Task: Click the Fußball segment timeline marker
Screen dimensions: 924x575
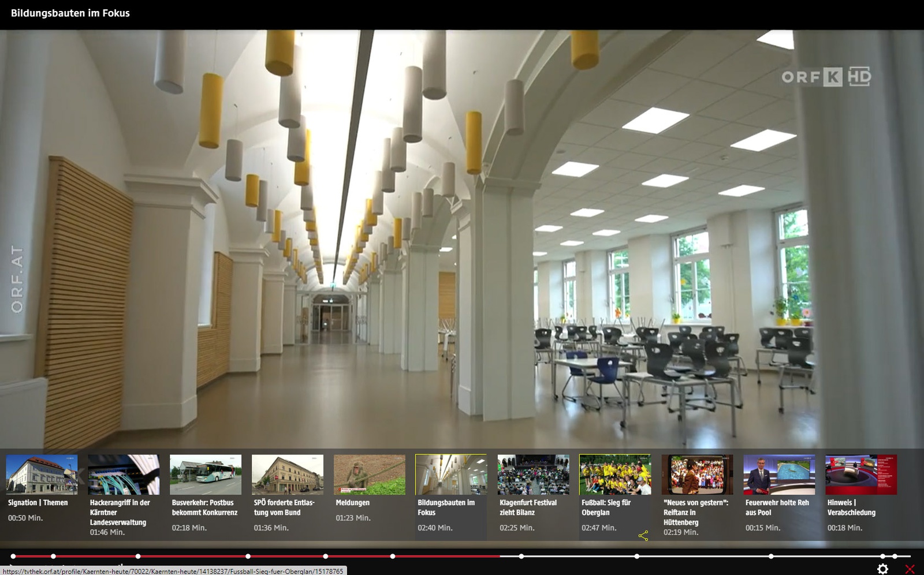Action: tap(637, 557)
